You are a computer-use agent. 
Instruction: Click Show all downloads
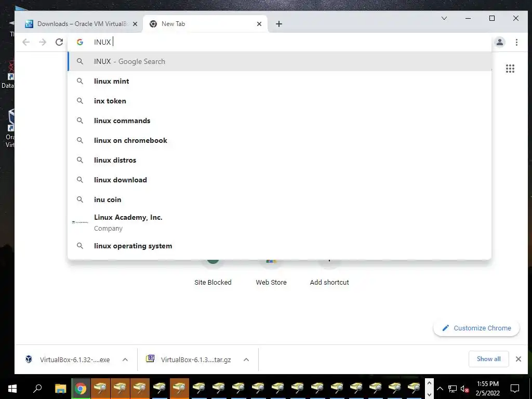pyautogui.click(x=488, y=359)
